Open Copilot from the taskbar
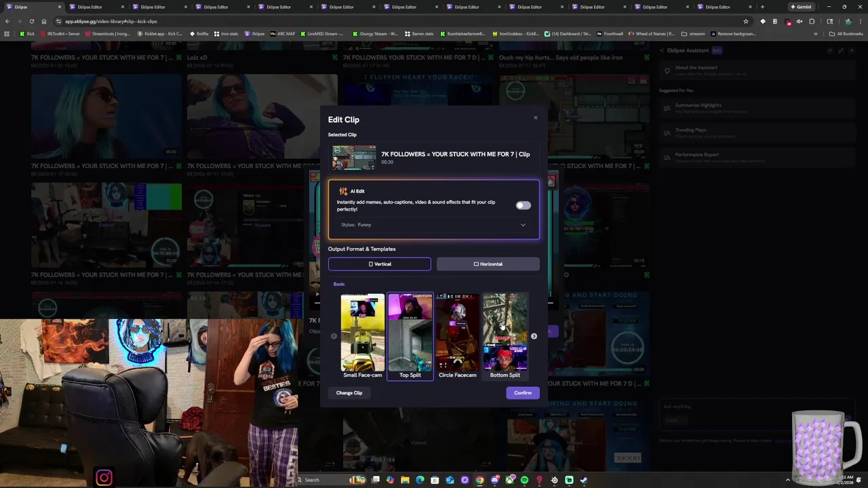This screenshot has width=868, height=488. (x=390, y=480)
